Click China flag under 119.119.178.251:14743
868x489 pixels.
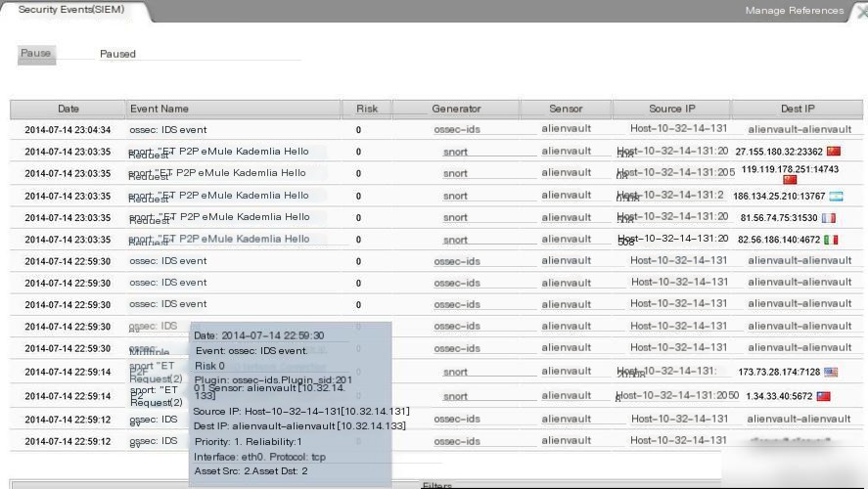[790, 180]
